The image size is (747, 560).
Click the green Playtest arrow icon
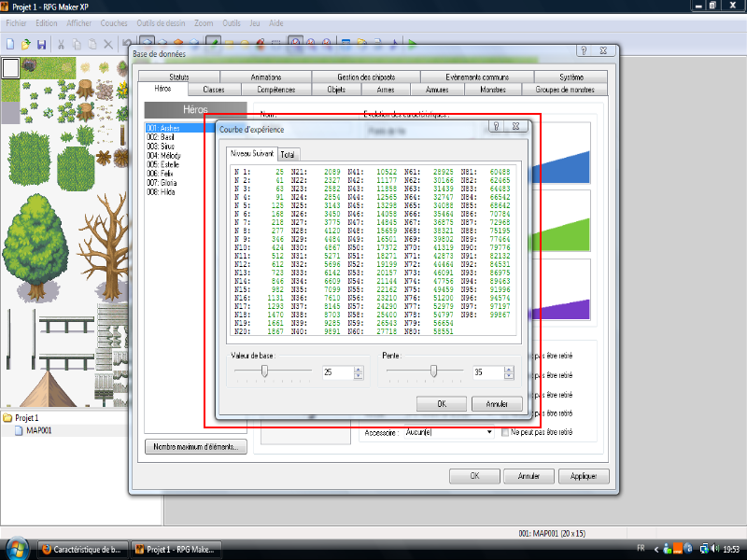(412, 43)
